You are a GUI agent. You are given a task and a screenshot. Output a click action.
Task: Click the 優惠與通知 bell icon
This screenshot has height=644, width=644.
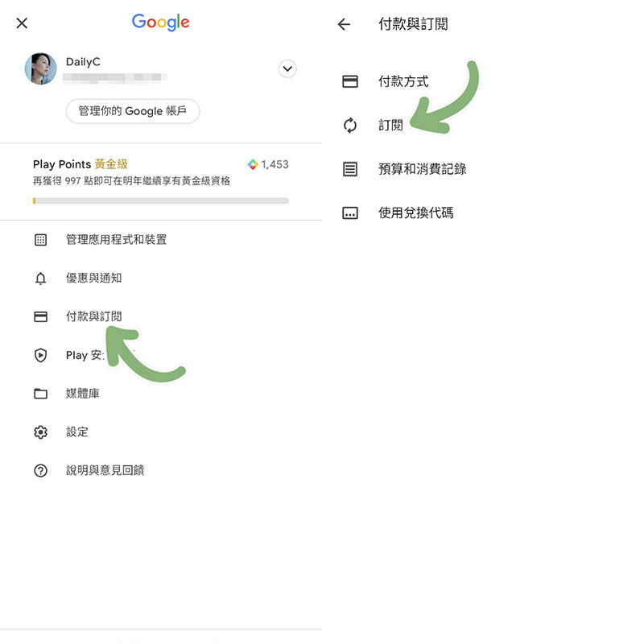[x=41, y=279]
